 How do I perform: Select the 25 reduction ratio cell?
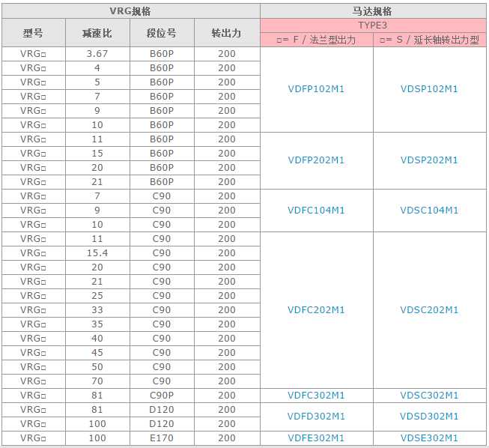97,296
